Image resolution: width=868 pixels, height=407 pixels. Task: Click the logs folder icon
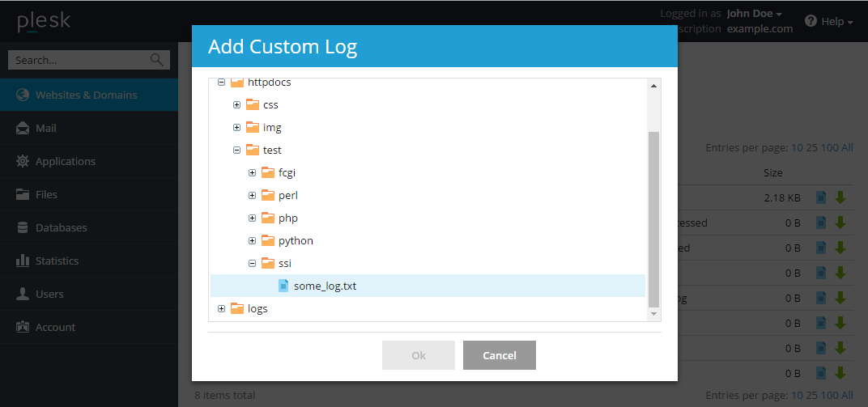(237, 308)
